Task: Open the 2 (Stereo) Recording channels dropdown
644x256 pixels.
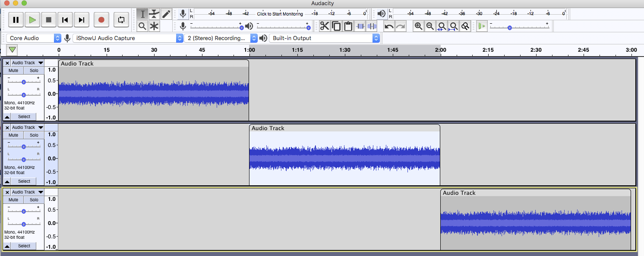Action: click(221, 38)
